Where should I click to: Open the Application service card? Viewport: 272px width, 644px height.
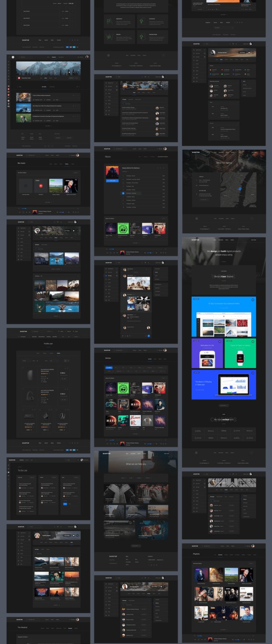pos(119,21)
